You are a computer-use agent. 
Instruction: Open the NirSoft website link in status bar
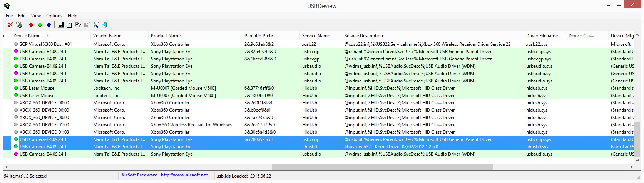[x=184, y=175]
